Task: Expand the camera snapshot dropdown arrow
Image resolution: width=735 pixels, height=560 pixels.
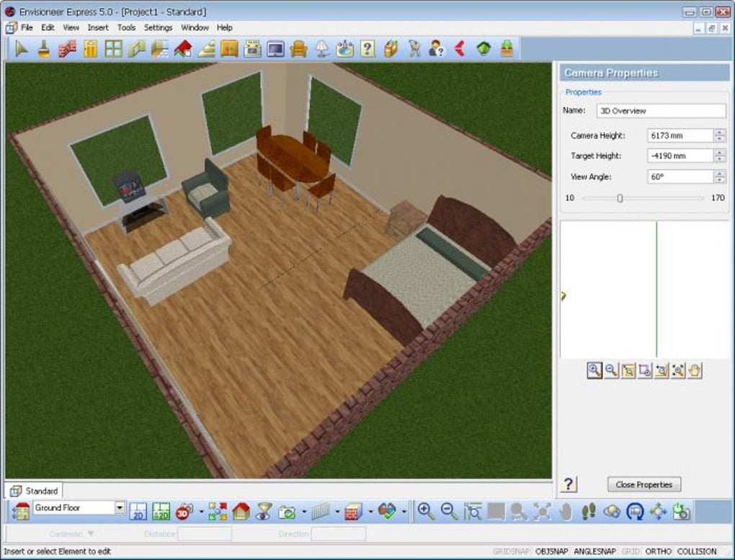Action: coord(304,512)
